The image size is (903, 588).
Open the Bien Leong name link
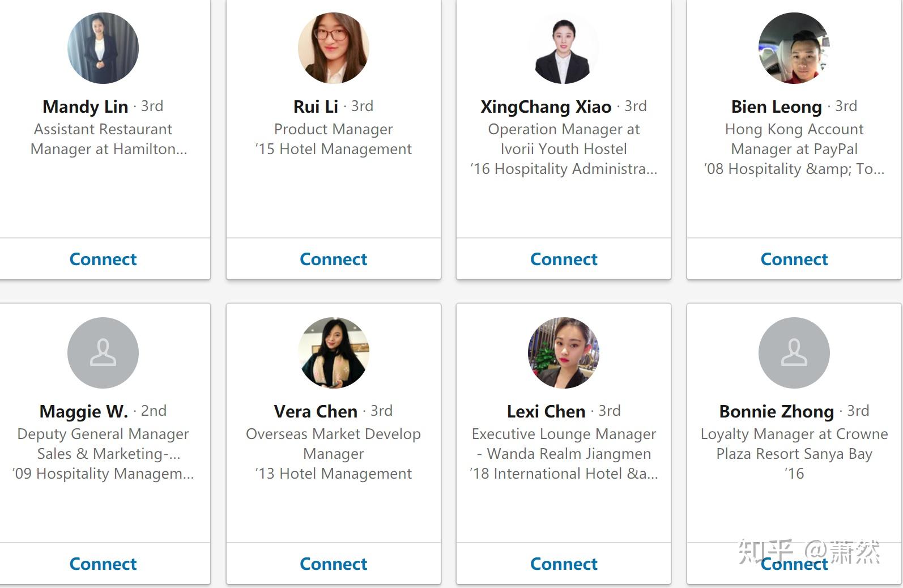pyautogui.click(x=776, y=106)
